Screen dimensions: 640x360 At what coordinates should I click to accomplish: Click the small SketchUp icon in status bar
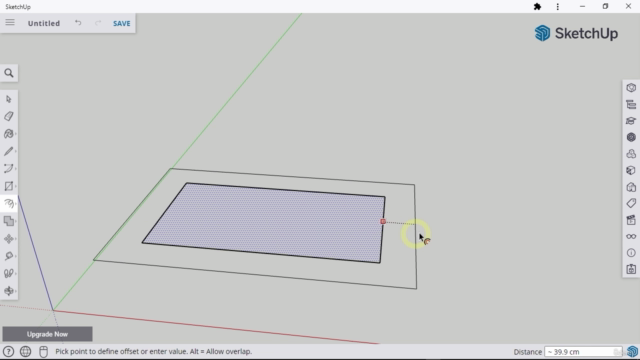(632, 351)
